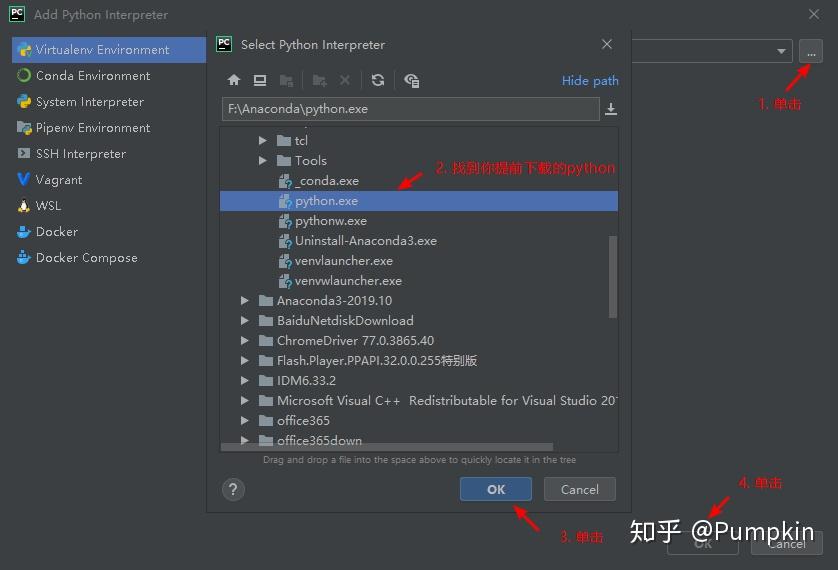Viewport: 838px width, 570px height.
Task: Click the path field F:\Anaconda\python.exe
Action: [410, 109]
